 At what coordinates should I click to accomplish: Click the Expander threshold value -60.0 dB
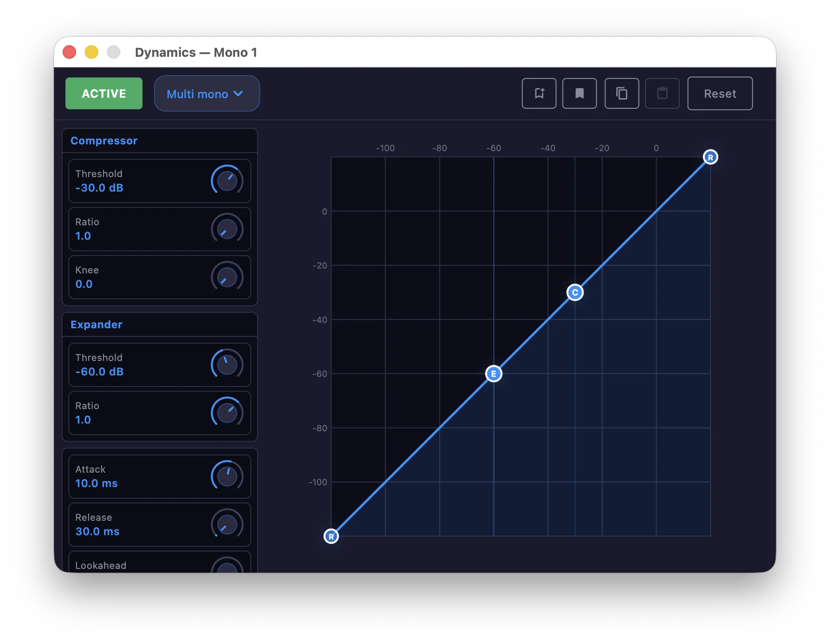pyautogui.click(x=99, y=372)
